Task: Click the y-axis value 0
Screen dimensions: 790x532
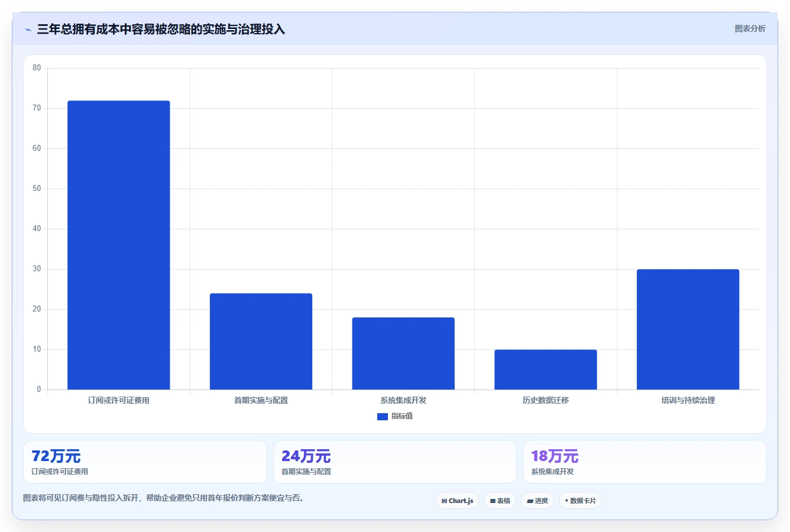Action: click(39, 390)
